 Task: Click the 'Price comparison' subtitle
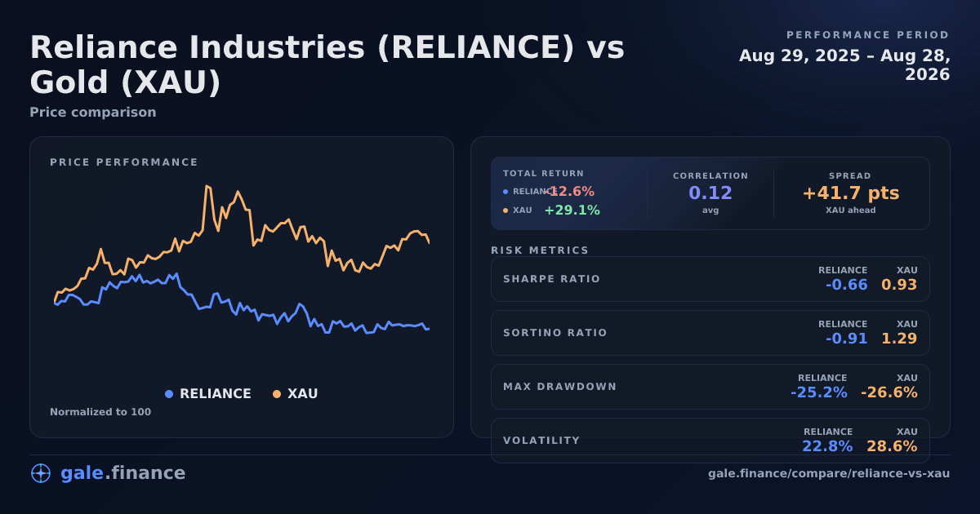point(93,113)
